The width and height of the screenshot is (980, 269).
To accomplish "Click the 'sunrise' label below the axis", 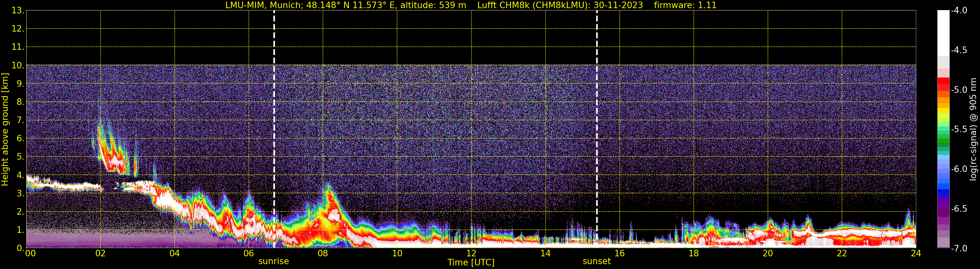I will [274, 262].
